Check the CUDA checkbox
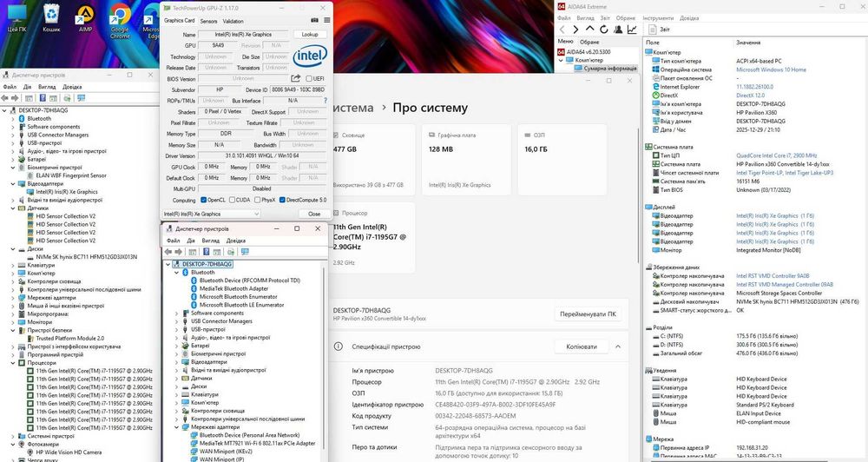868x462 pixels. click(233, 200)
